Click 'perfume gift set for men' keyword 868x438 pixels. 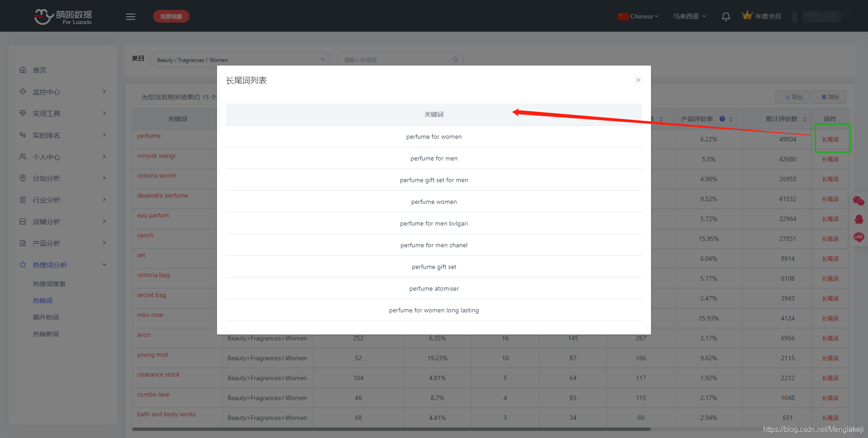pos(434,180)
